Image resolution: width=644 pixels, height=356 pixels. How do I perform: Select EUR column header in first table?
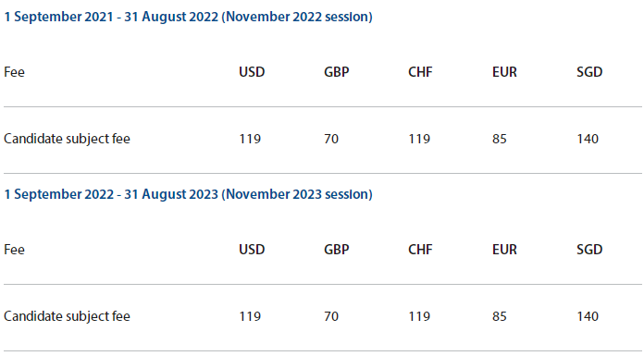point(504,72)
